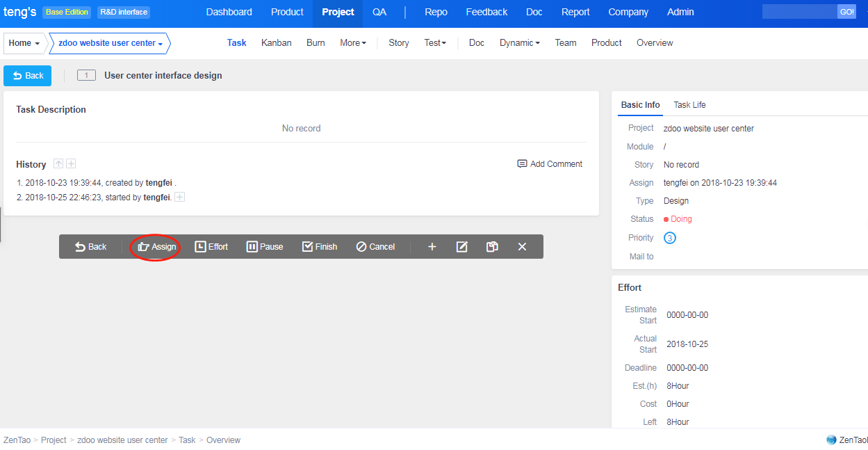Open the Dynamic dropdown menu
This screenshot has width=868, height=450.
[x=519, y=43]
